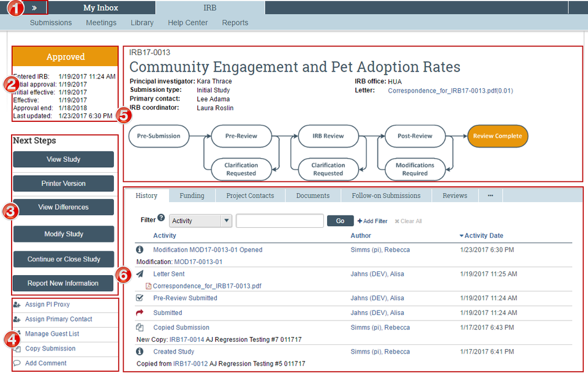Screen dimensions: 588x378
Task: Click inside the filter text field
Action: 280,221
